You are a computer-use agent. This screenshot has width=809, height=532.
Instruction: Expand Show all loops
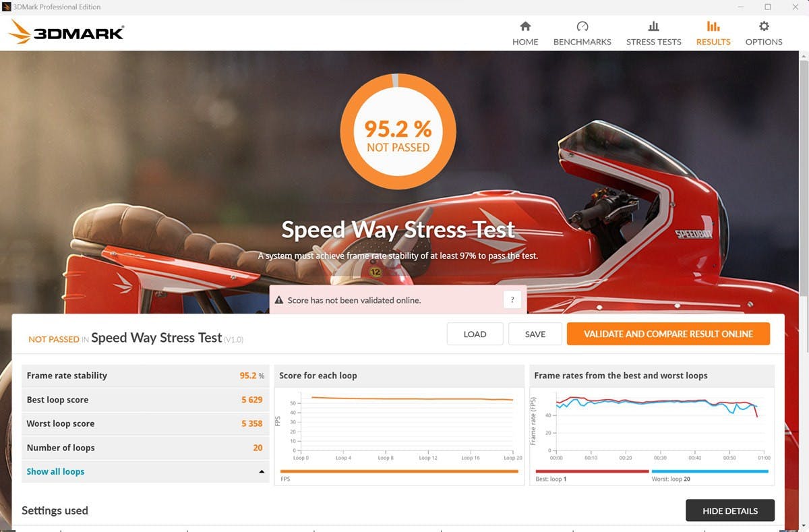tap(55, 471)
